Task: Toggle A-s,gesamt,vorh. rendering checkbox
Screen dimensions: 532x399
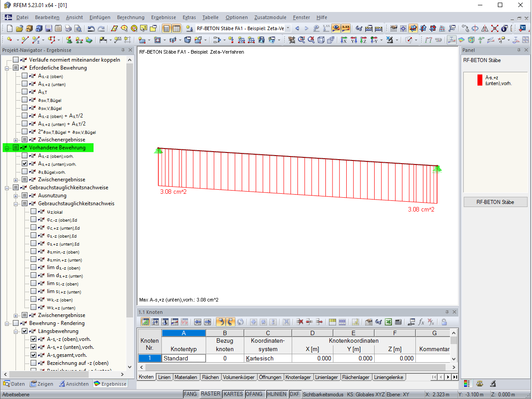Action: [x=34, y=355]
